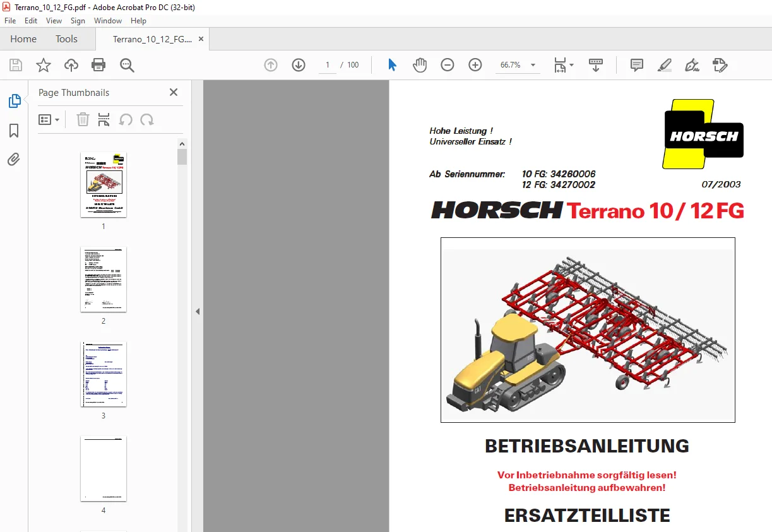
Task: Open the fit page width options
Action: pyautogui.click(x=563, y=65)
